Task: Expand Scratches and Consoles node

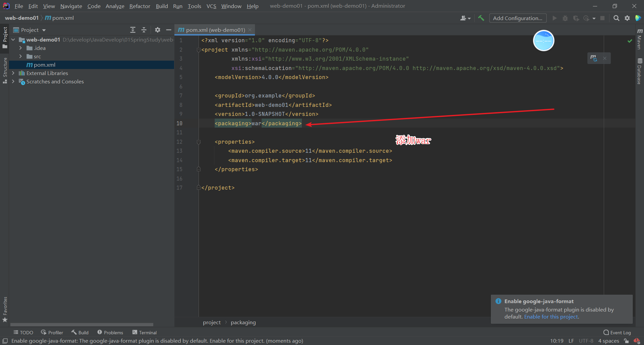Action: (x=13, y=81)
